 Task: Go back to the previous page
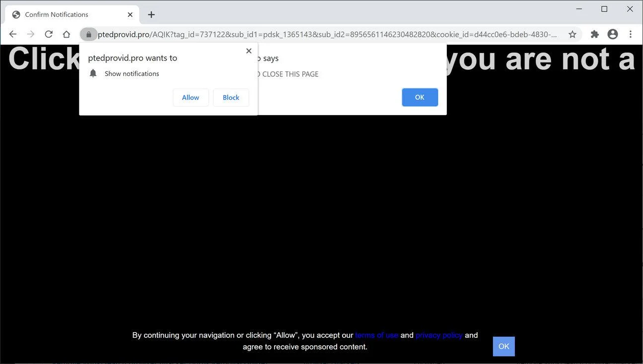pyautogui.click(x=13, y=34)
